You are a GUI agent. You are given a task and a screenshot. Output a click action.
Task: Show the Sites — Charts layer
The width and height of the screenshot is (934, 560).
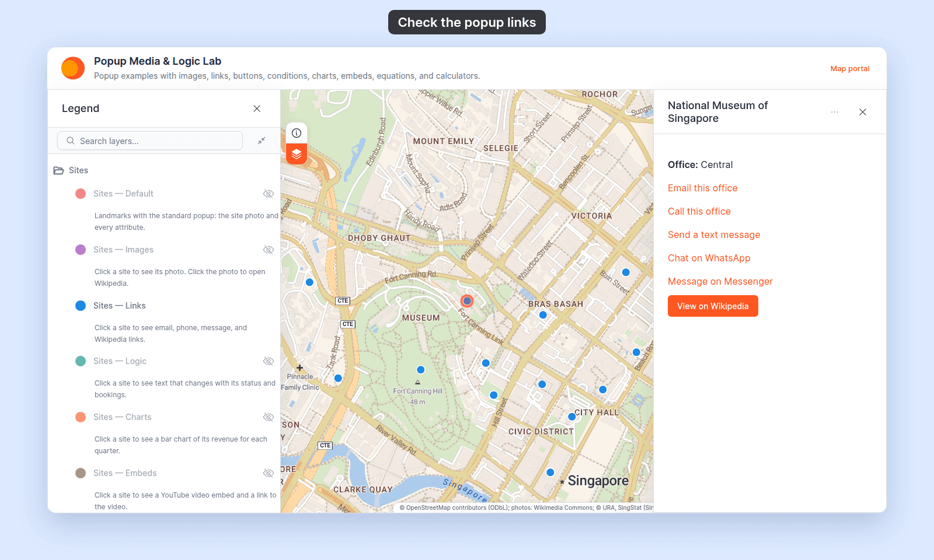(269, 417)
